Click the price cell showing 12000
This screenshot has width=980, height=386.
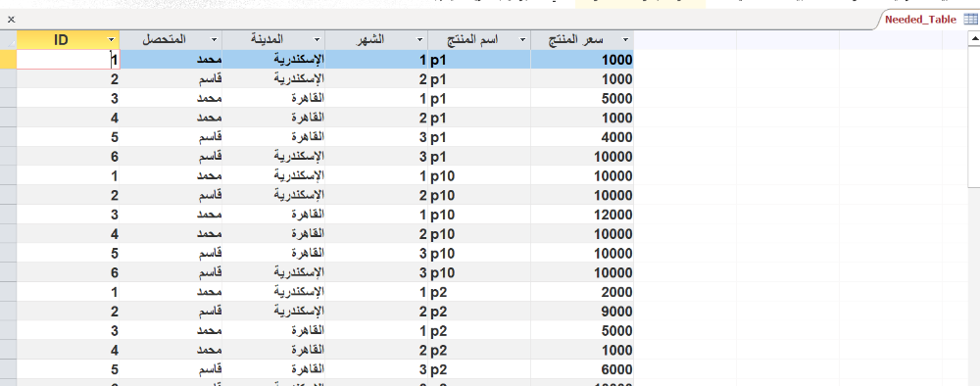pyautogui.click(x=582, y=215)
